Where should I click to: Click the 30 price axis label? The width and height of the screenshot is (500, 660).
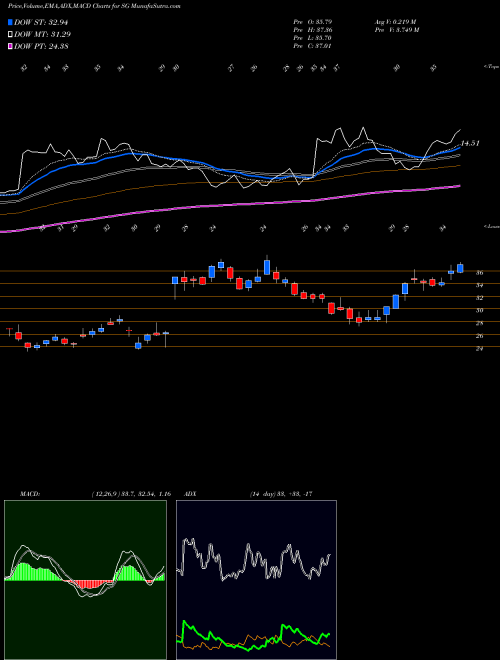479,310
